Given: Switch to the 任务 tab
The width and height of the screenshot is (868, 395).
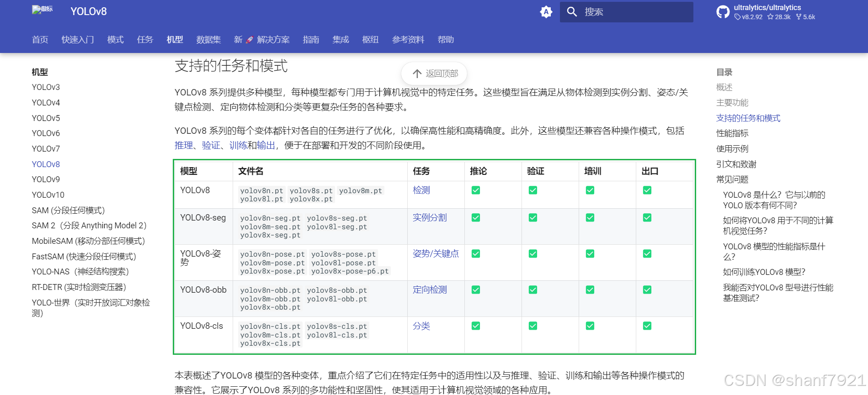Looking at the screenshot, I should tap(145, 40).
